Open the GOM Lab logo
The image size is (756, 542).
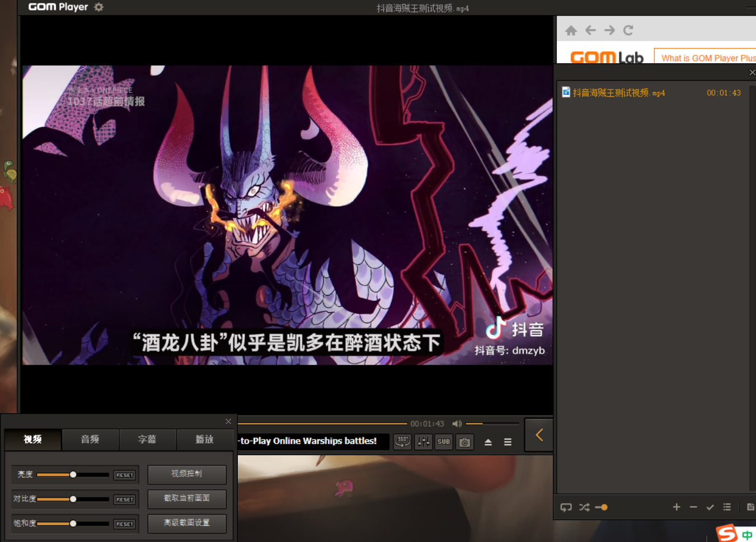point(607,57)
